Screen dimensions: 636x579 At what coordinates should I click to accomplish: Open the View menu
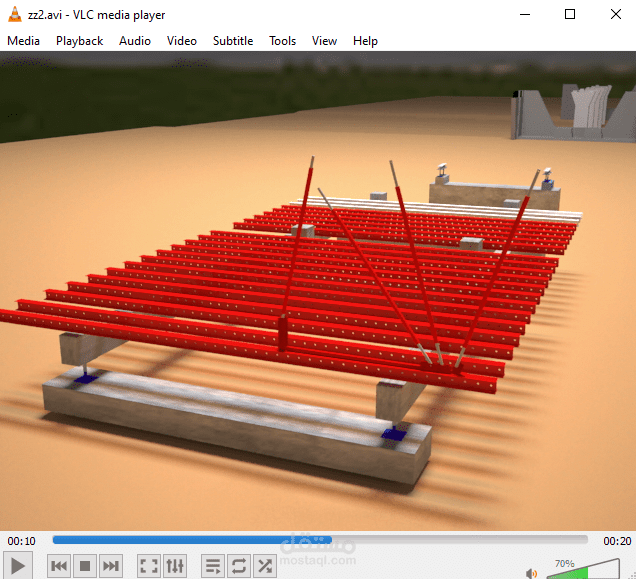(x=324, y=41)
